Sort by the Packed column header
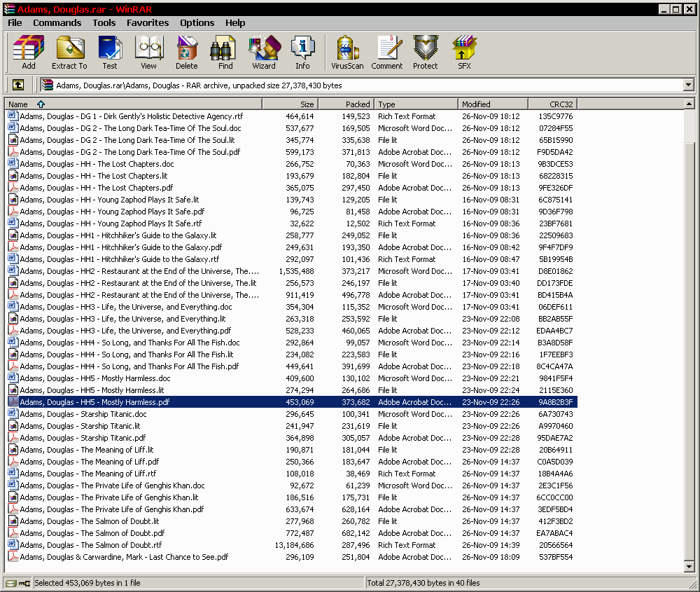 [346, 104]
